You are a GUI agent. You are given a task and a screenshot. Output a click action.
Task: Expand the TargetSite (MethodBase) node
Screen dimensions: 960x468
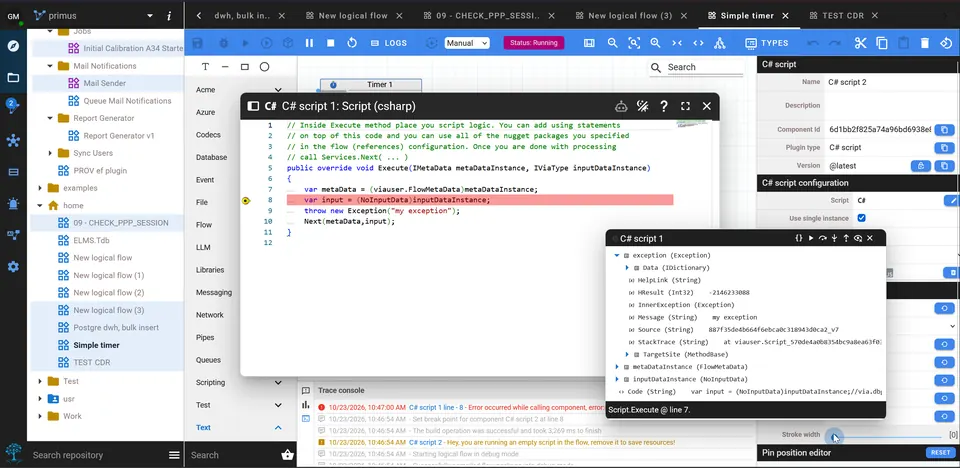[x=627, y=355]
